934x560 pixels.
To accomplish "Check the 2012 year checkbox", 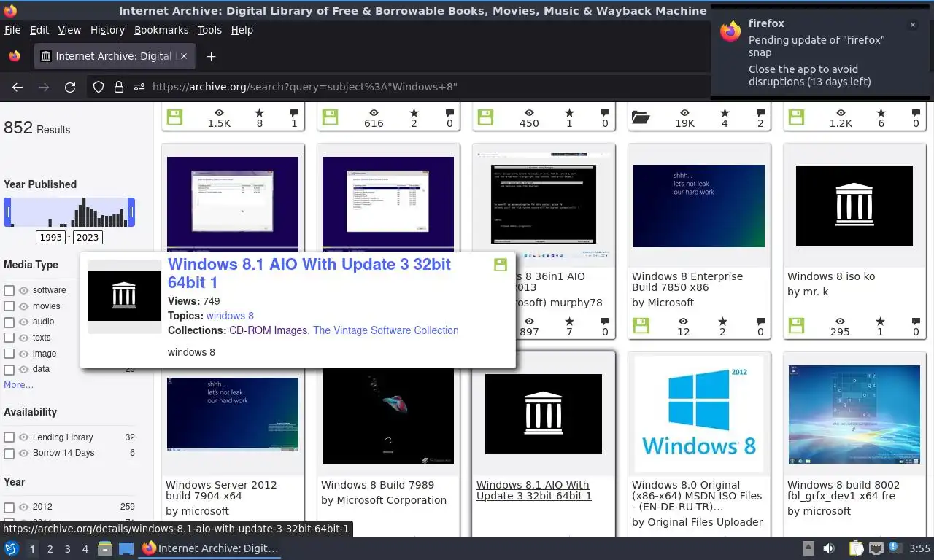I will point(9,507).
